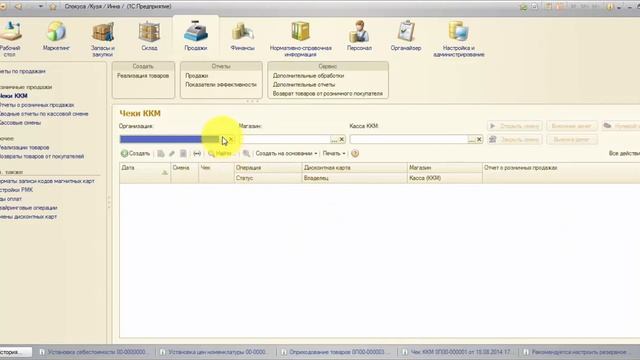
Task: Open Реализация товаров in the Создать panel
Action: [143, 76]
